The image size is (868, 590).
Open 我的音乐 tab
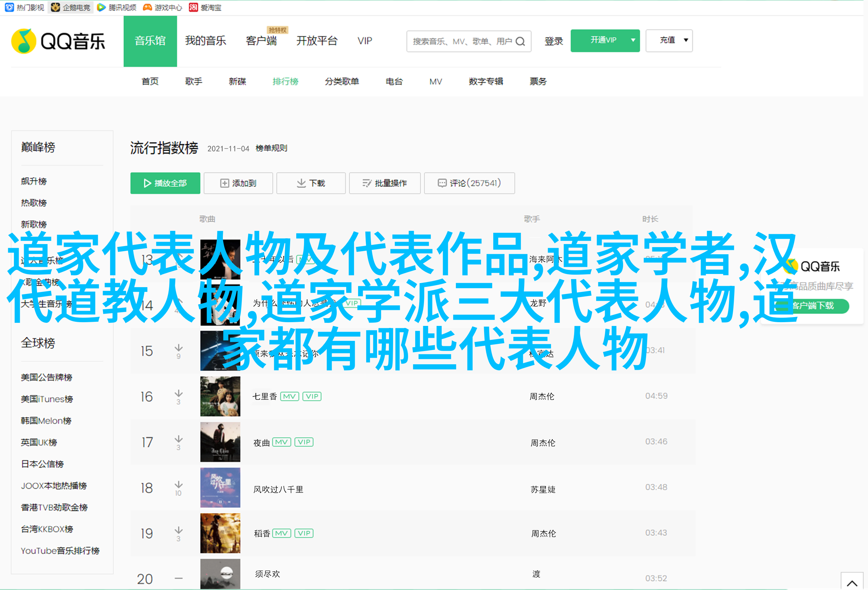(x=206, y=41)
